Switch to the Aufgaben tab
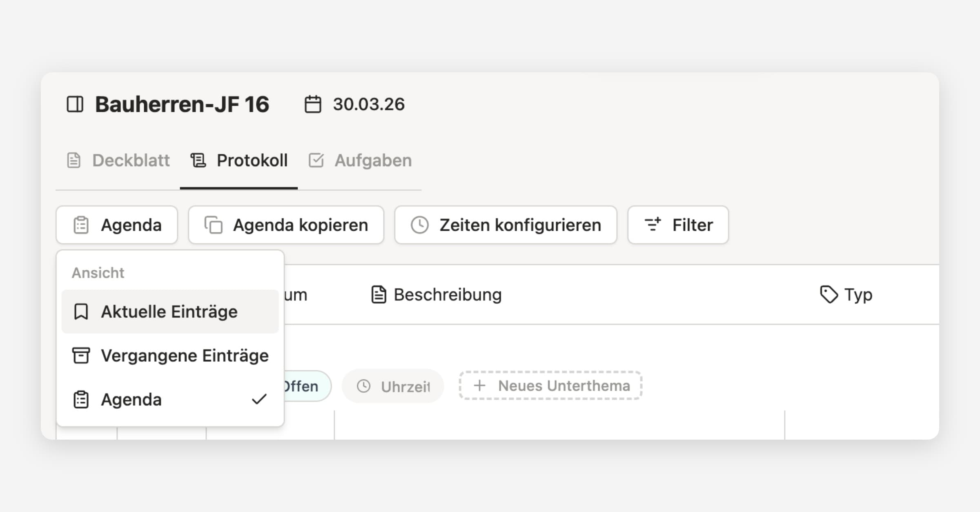This screenshot has height=512, width=980. tap(360, 160)
